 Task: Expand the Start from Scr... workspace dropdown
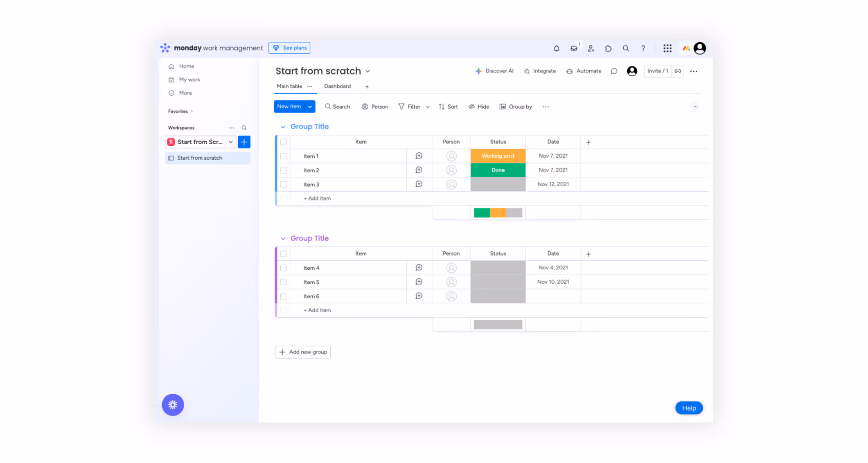(231, 142)
